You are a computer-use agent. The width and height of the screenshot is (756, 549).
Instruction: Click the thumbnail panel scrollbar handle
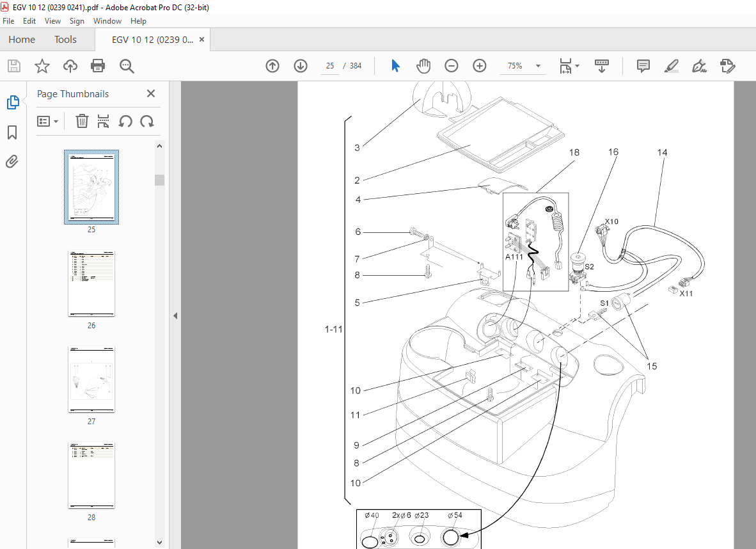click(x=160, y=180)
